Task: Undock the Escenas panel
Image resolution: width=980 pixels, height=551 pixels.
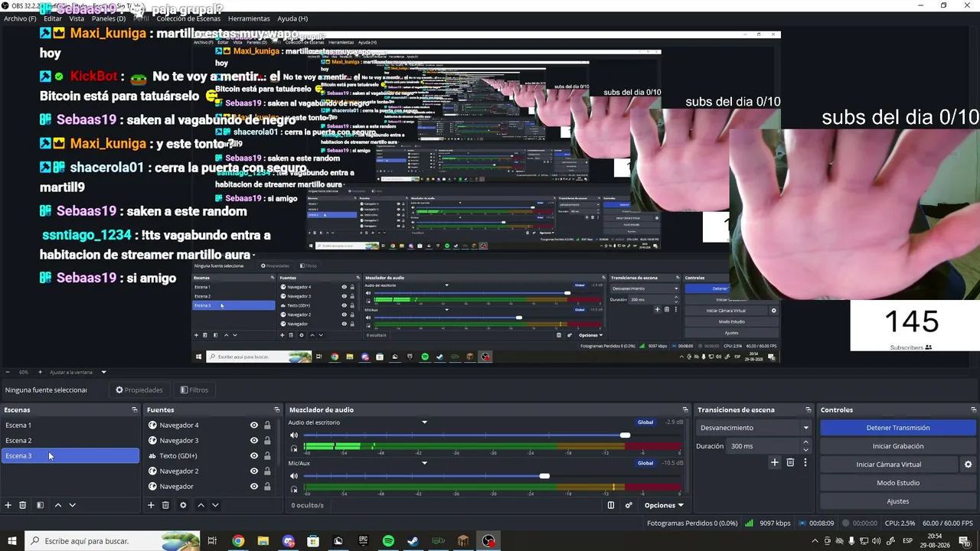Action: tap(135, 410)
